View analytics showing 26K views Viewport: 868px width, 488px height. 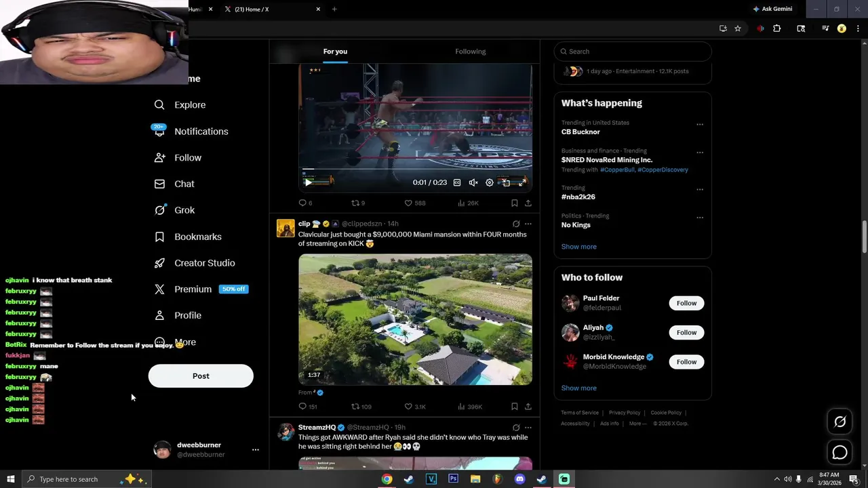point(468,203)
